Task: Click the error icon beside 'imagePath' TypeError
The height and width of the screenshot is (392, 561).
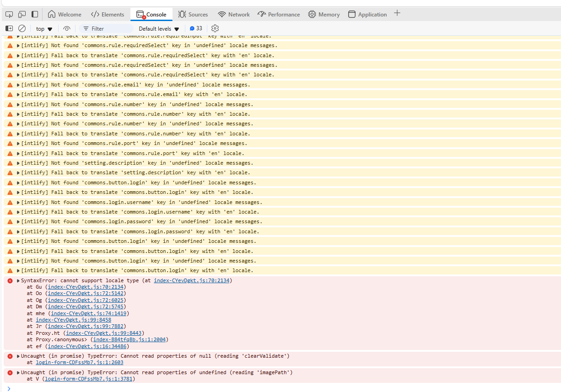Action: pos(10,372)
